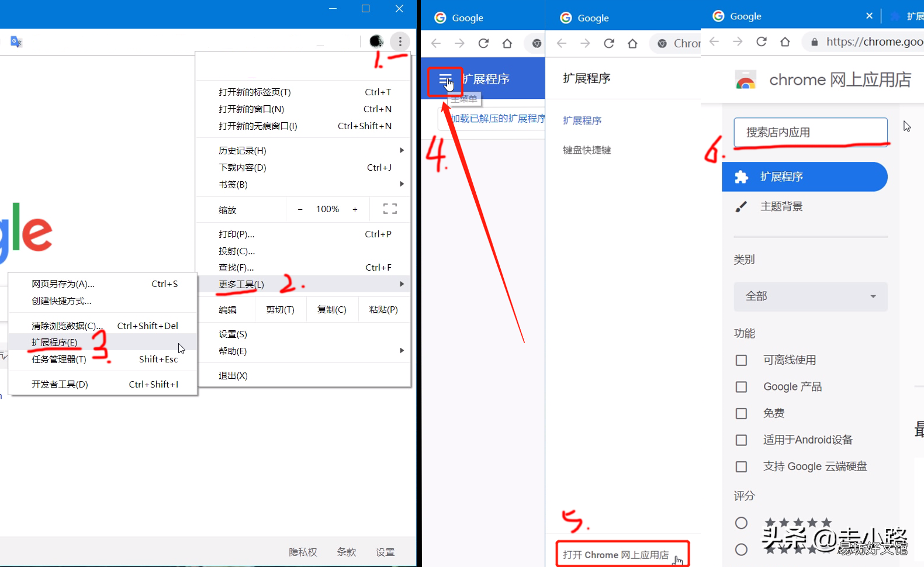Choose 任务管理器(T) in submenu
Viewport: 924px width, 567px height.
tap(103, 359)
